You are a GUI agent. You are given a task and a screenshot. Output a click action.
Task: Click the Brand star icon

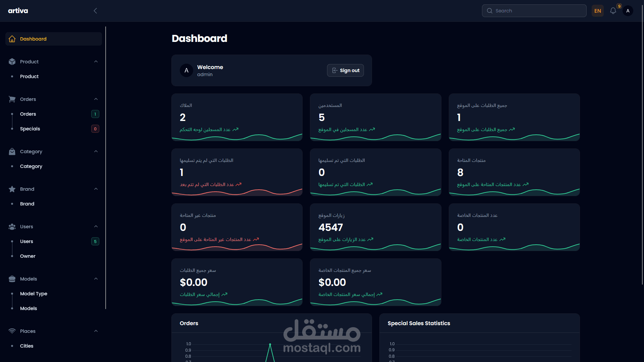click(x=12, y=189)
